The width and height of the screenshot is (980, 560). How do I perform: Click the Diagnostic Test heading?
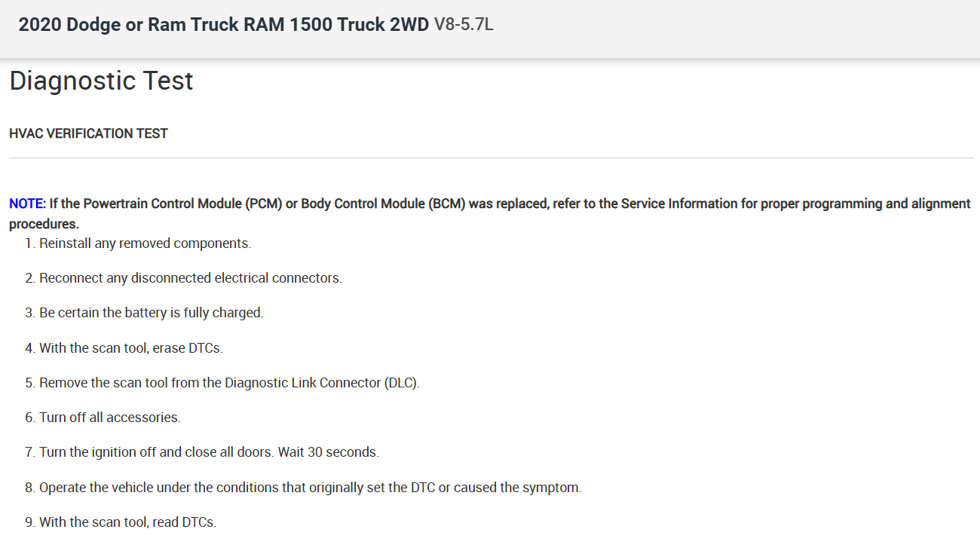pos(101,81)
